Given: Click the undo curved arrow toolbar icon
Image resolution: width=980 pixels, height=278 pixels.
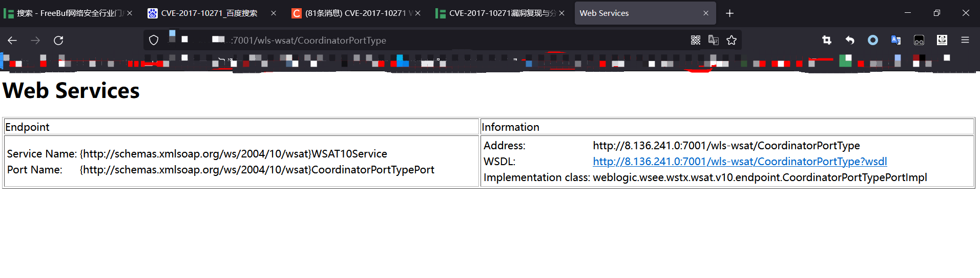Looking at the screenshot, I should click(x=850, y=40).
